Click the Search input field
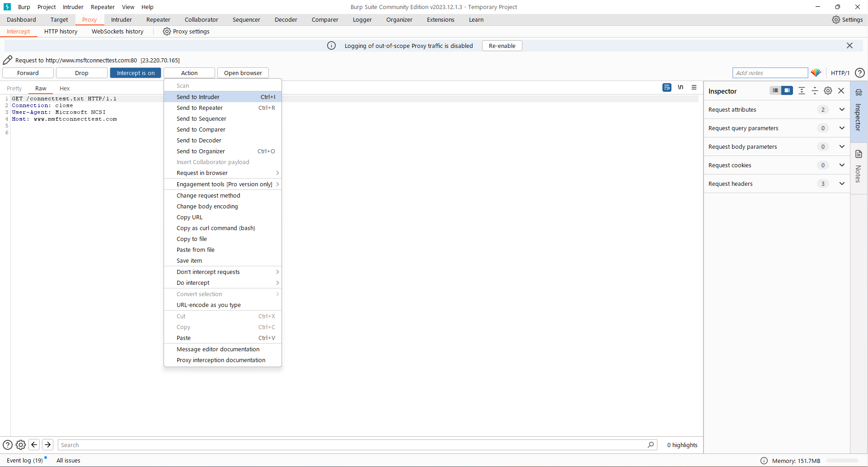 coord(357,445)
